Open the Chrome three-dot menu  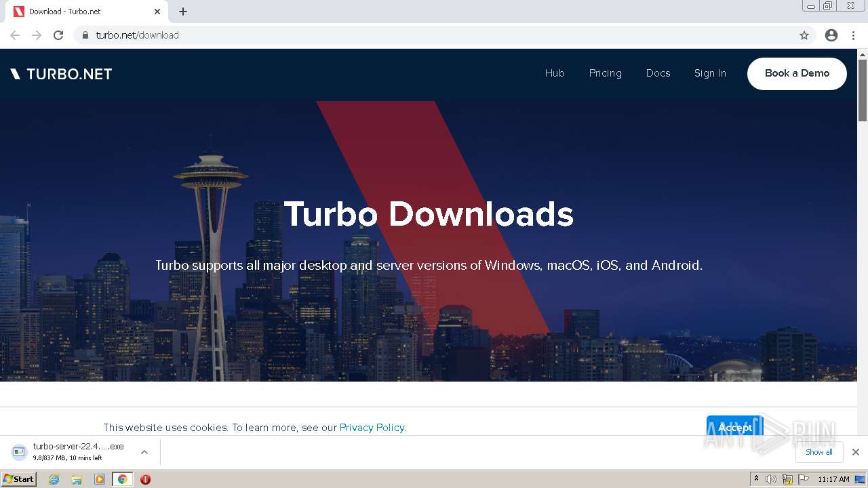click(854, 35)
